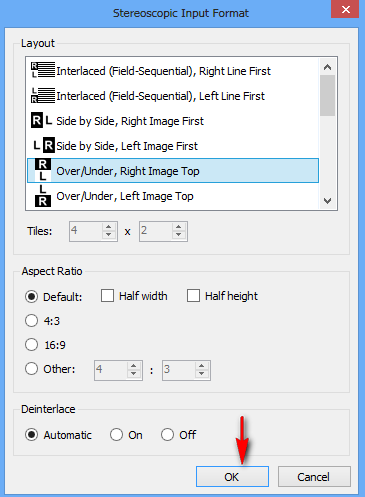Viewport: 365px width, 497px height.
Task: Select the 16:9 aspect ratio option
Action: point(31,344)
